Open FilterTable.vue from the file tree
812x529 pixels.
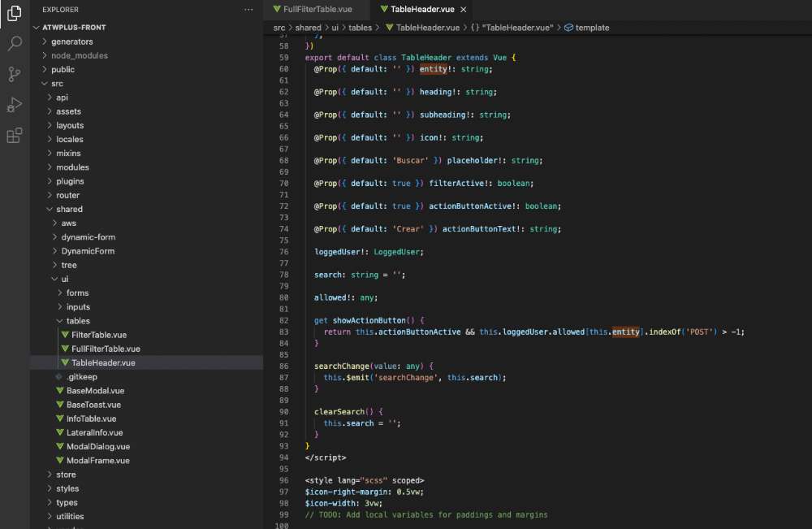[x=98, y=335]
